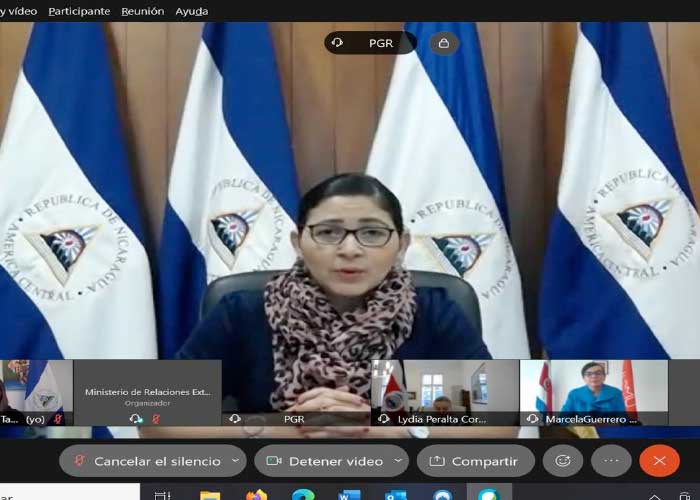Open File Explorer from the taskbar
This screenshot has height=500, width=700.
(210, 494)
